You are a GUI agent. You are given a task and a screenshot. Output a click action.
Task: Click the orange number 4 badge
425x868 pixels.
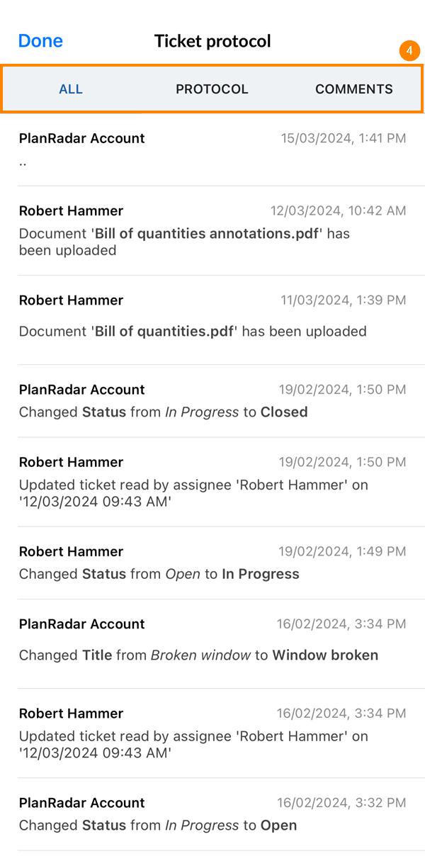click(409, 52)
